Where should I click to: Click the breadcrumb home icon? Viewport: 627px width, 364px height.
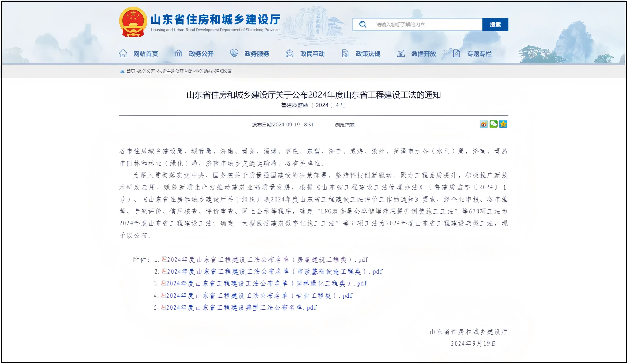(x=122, y=71)
